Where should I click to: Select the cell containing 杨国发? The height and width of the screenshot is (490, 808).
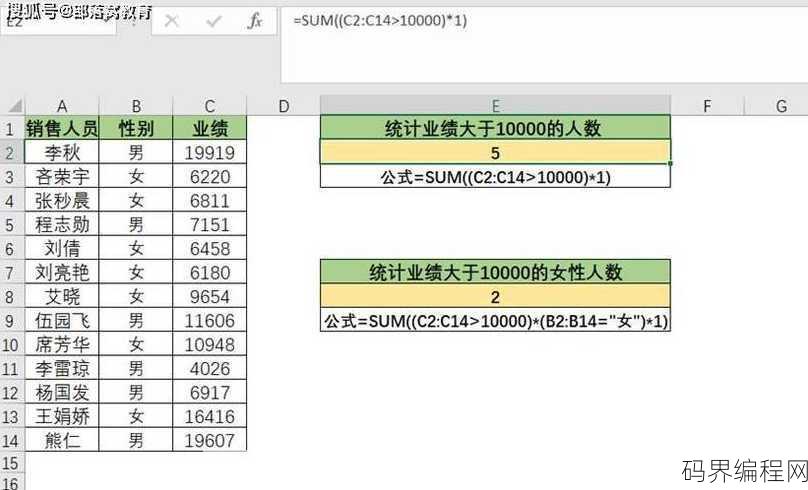point(62,393)
